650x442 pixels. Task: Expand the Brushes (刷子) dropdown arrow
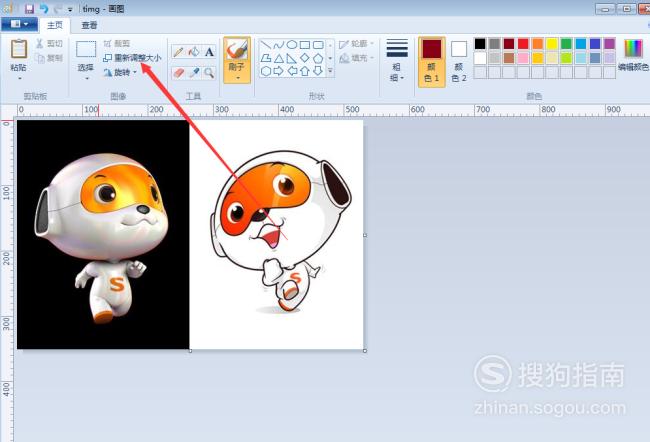(x=238, y=78)
